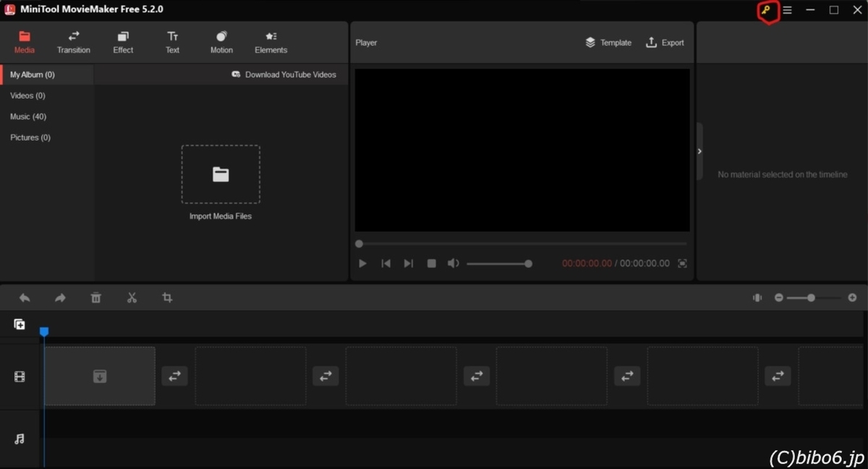Click the first transition slot icon

pyautogui.click(x=174, y=376)
